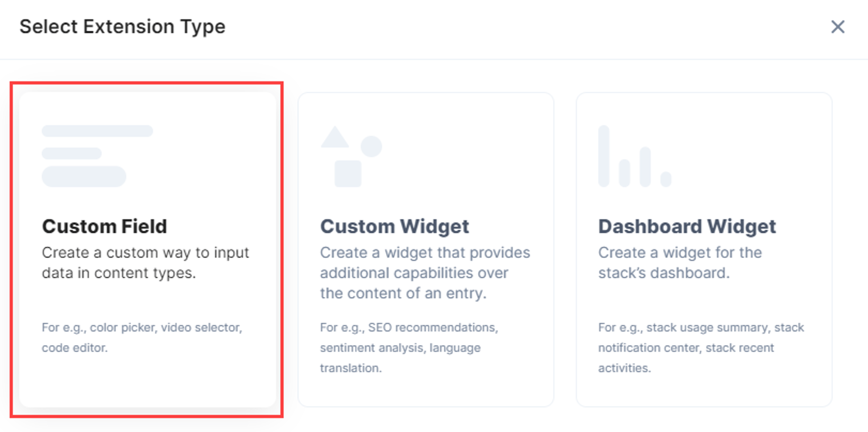The width and height of the screenshot is (868, 432).
Task: Click the top line of field icon
Action: click(97, 131)
